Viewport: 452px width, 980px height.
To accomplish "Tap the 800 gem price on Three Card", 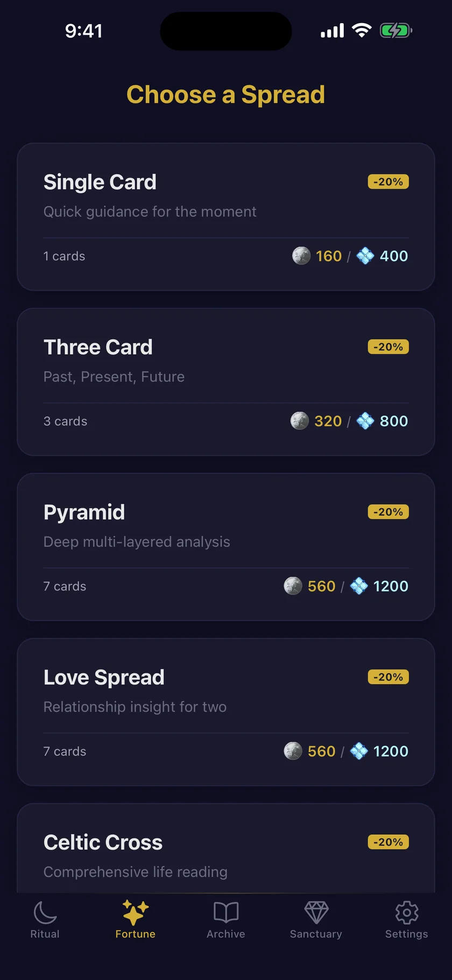I will pos(394,421).
